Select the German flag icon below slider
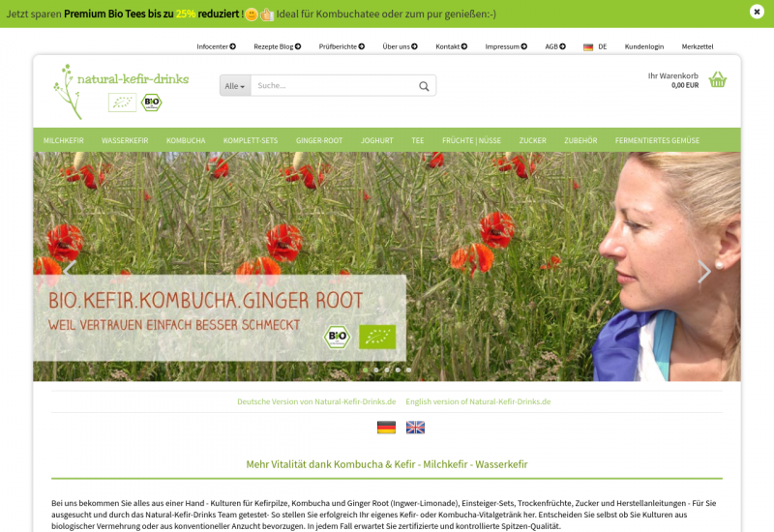The width and height of the screenshot is (774, 532). click(386, 427)
